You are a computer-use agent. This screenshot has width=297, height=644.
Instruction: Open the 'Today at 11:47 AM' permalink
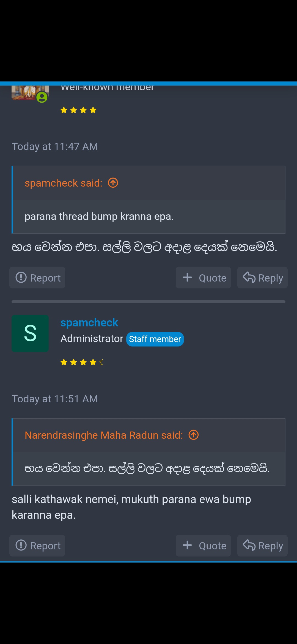click(55, 146)
